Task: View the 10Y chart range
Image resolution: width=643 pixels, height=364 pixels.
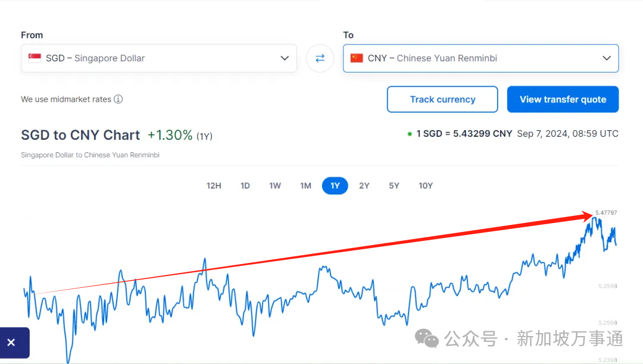Action: pyautogui.click(x=426, y=186)
